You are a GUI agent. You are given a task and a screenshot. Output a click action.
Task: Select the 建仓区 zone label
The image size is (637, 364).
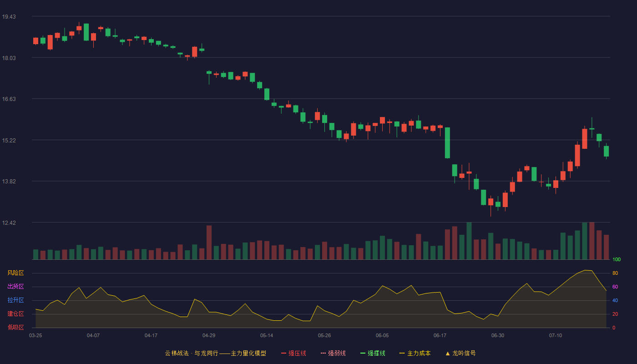point(15,314)
